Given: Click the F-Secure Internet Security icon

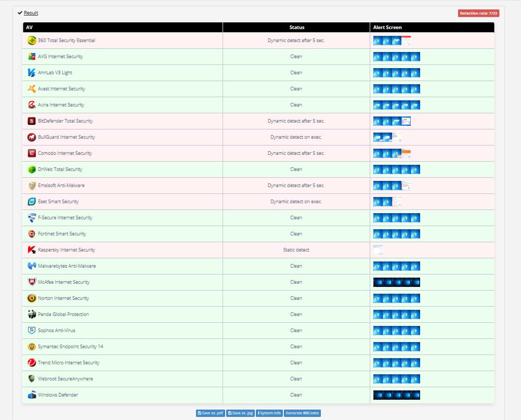Looking at the screenshot, I should 32,218.
